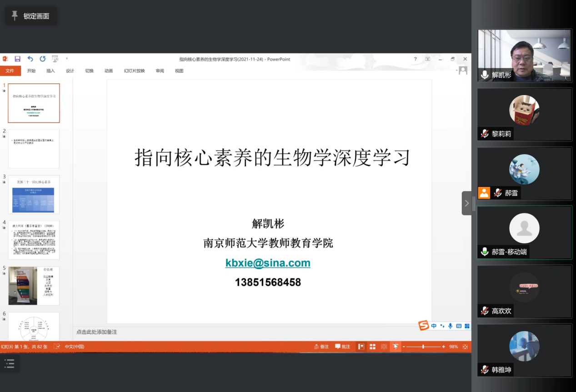576x392 pixels.
Task: Click fit slide to window icon
Action: (x=465, y=347)
